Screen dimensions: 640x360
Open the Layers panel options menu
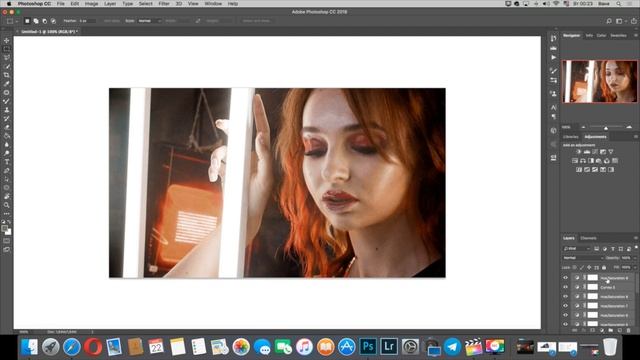636,238
